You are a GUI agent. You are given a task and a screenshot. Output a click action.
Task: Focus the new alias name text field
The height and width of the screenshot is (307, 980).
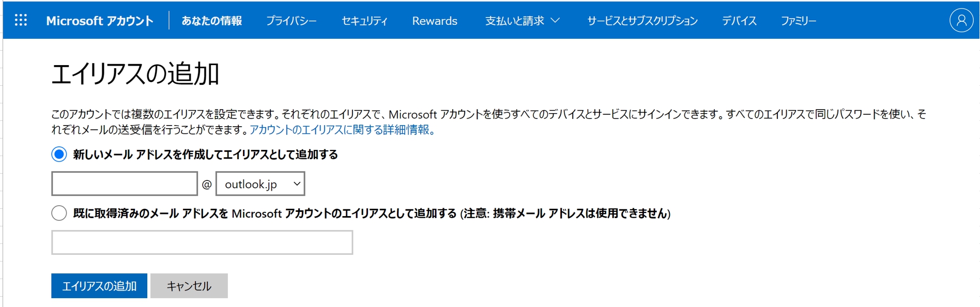tap(125, 184)
